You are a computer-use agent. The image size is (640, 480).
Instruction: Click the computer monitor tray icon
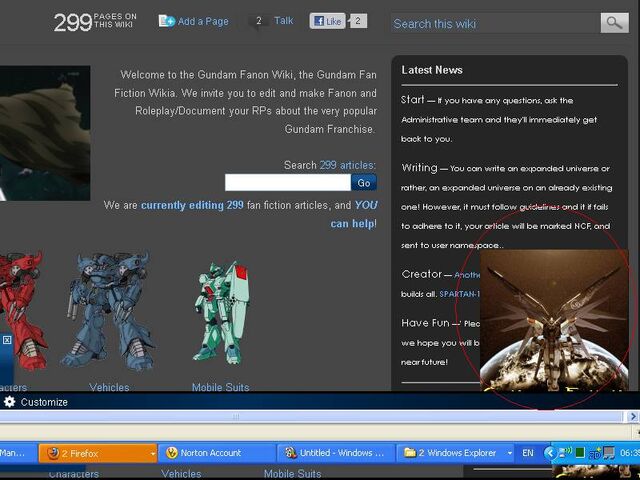[609, 453]
